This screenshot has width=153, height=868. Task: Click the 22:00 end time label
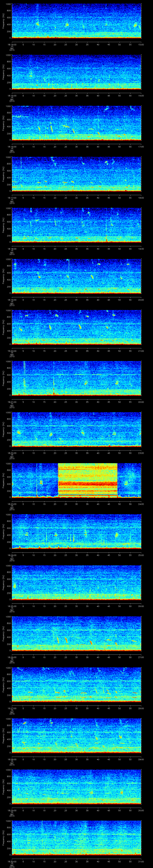[x=141, y=402]
